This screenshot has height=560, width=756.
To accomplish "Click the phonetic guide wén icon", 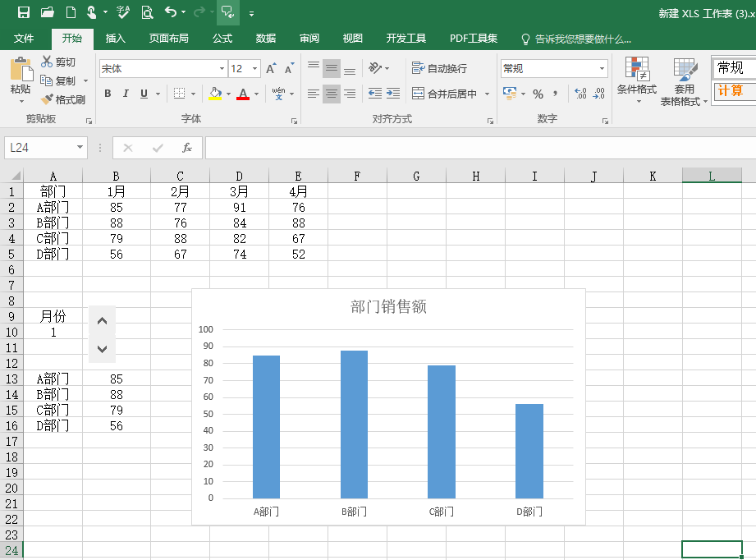I will pos(278,94).
